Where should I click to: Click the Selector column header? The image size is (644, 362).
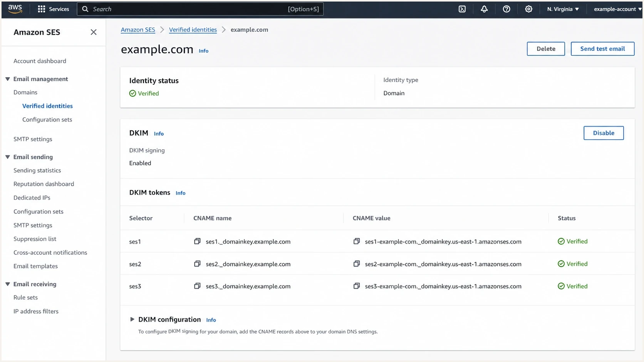(141, 218)
